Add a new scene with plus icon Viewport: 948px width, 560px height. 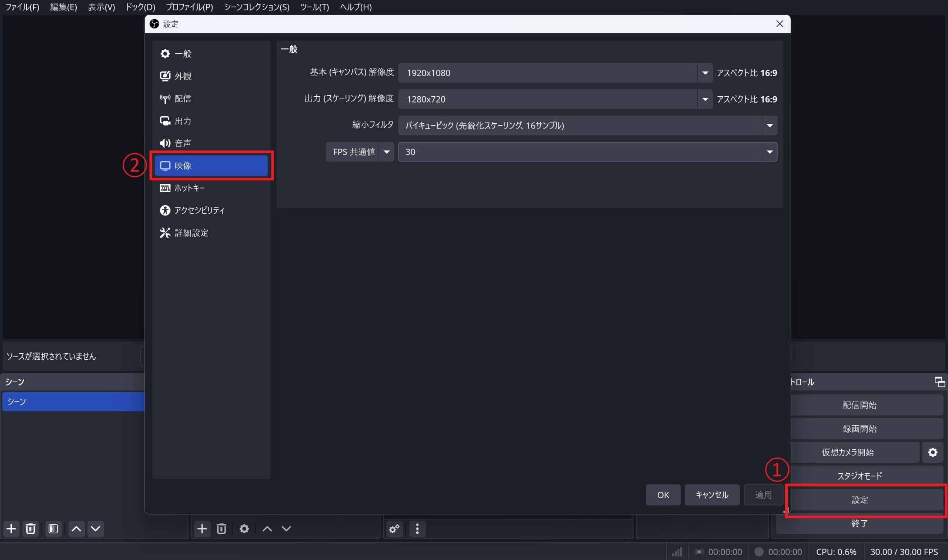(11, 529)
